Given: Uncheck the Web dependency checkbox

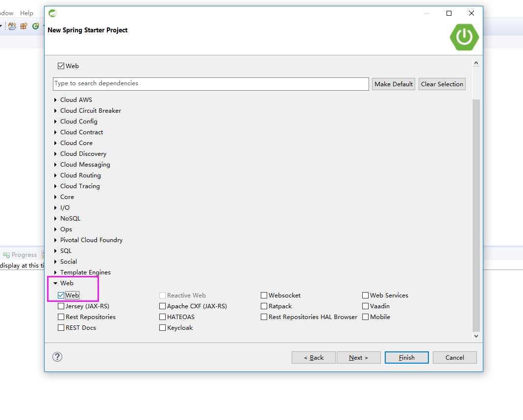Looking at the screenshot, I should [61, 295].
